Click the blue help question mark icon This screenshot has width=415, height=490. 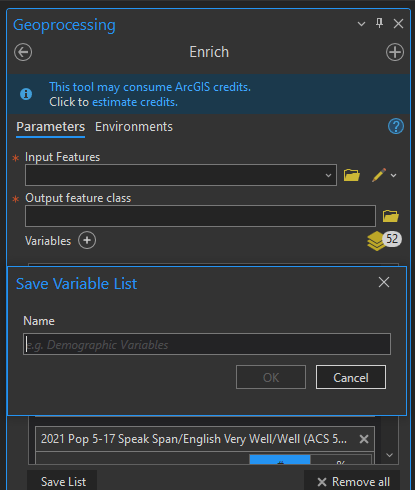pyautogui.click(x=396, y=127)
